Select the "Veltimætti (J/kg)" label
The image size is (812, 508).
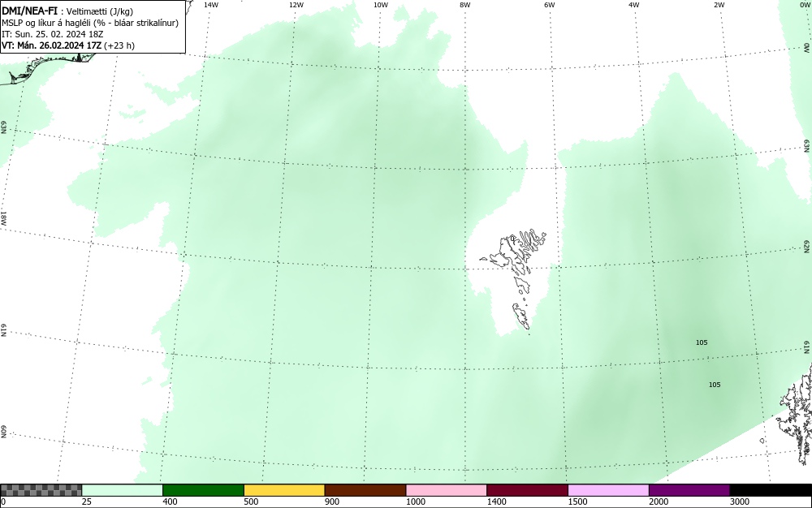coord(100,11)
